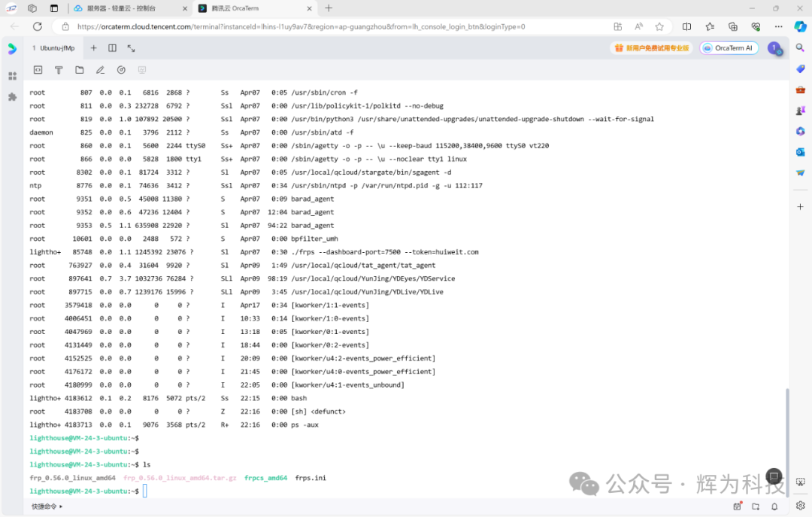The height and width of the screenshot is (517, 812).
Task: Open the browser three-dot settings menu
Action: tap(778, 26)
